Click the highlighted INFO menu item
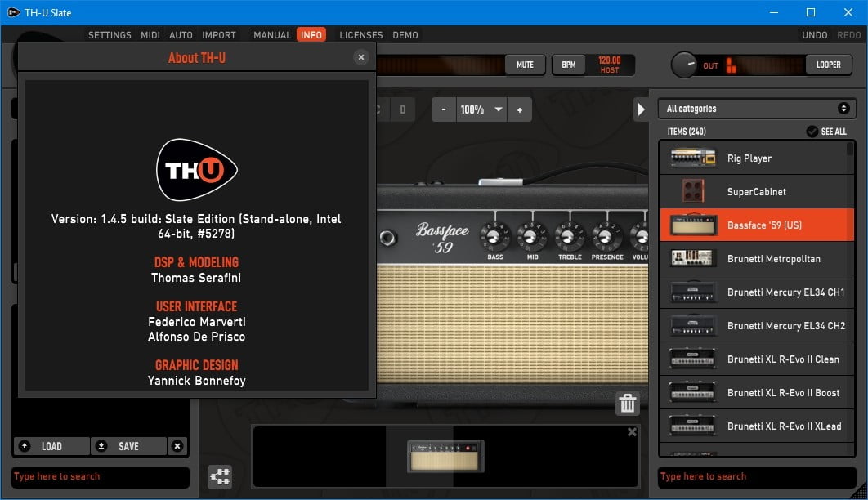 (311, 35)
